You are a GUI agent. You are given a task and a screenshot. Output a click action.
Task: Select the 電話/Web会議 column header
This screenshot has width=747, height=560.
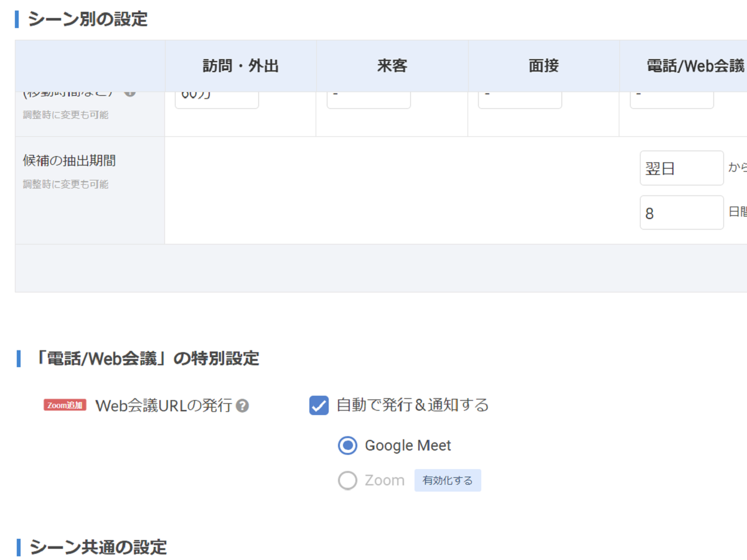tap(684, 66)
